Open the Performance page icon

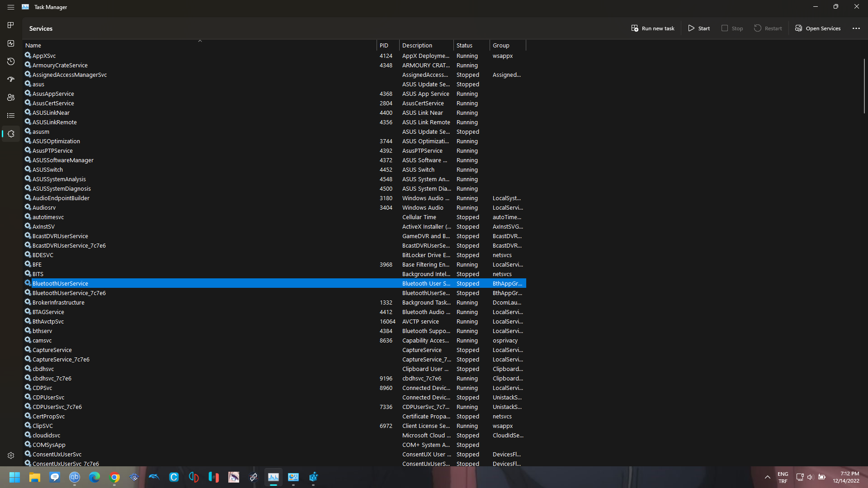pyautogui.click(x=11, y=43)
